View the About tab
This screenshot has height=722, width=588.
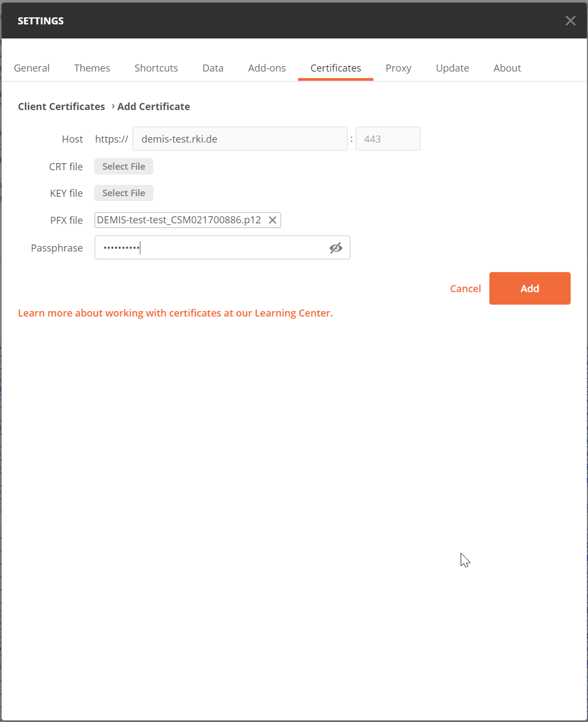(507, 68)
